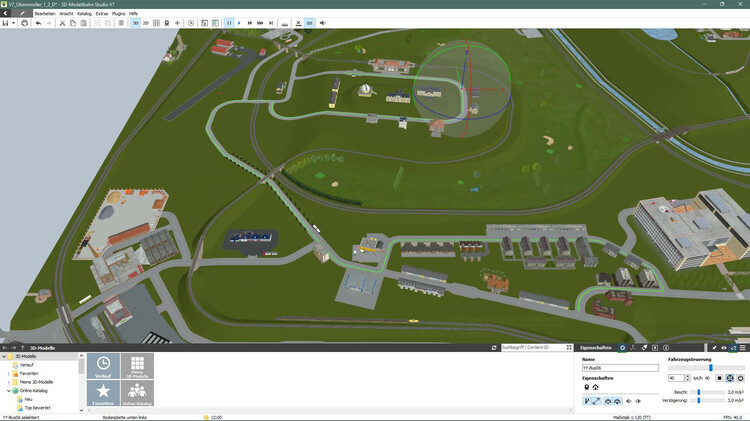Click the Undo arrow icon
The width and height of the screenshot is (750, 421).
coord(38,22)
